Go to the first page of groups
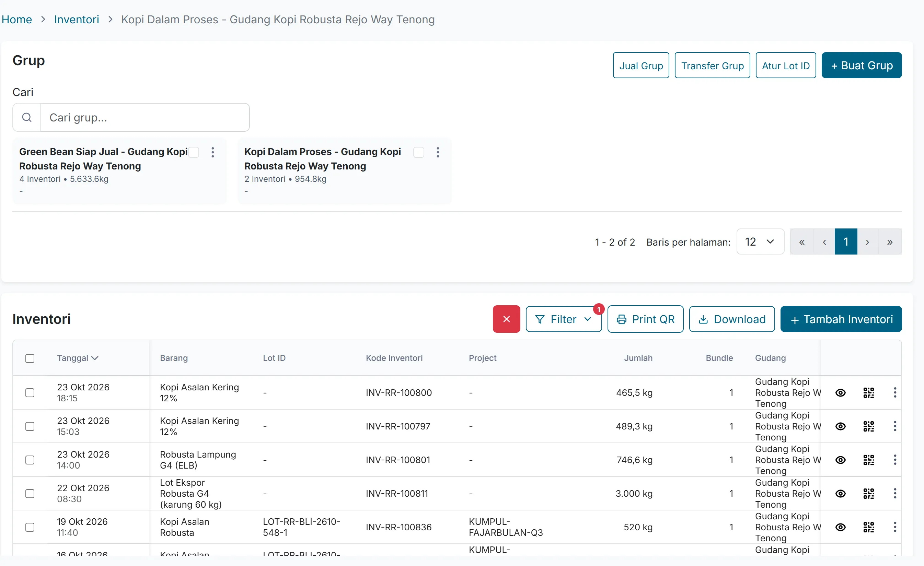Screen dimensions: 924x566 [802, 242]
